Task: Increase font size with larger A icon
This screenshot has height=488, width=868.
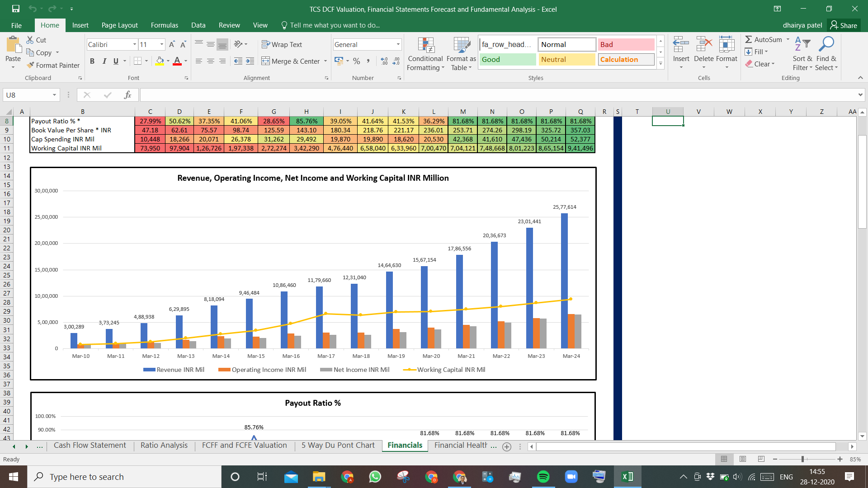Action: point(172,44)
